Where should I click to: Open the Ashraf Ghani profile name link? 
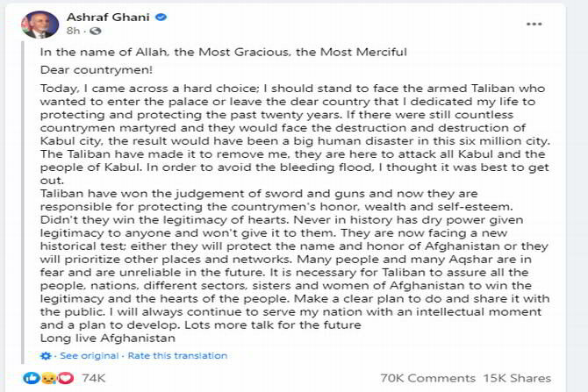pos(108,17)
